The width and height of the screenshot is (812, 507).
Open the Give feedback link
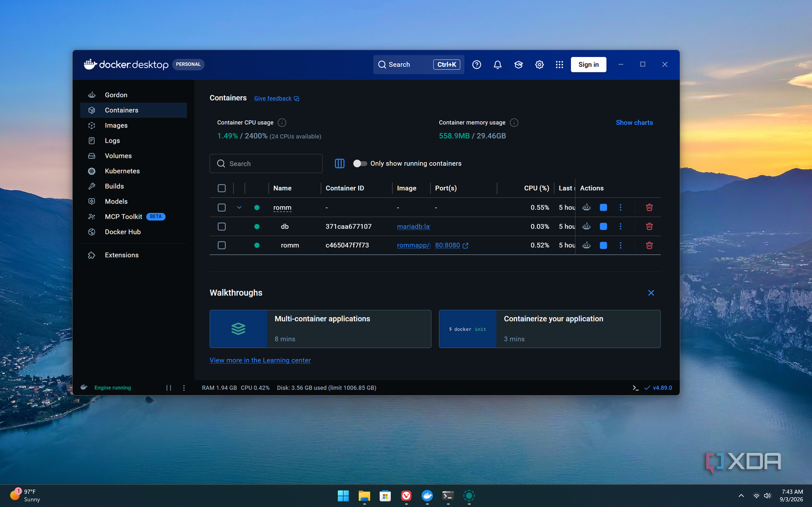tap(277, 98)
